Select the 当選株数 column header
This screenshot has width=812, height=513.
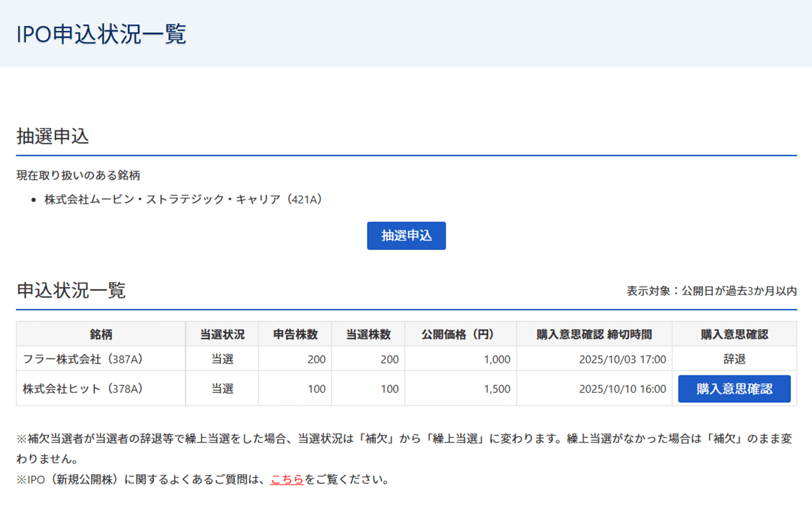point(368,334)
